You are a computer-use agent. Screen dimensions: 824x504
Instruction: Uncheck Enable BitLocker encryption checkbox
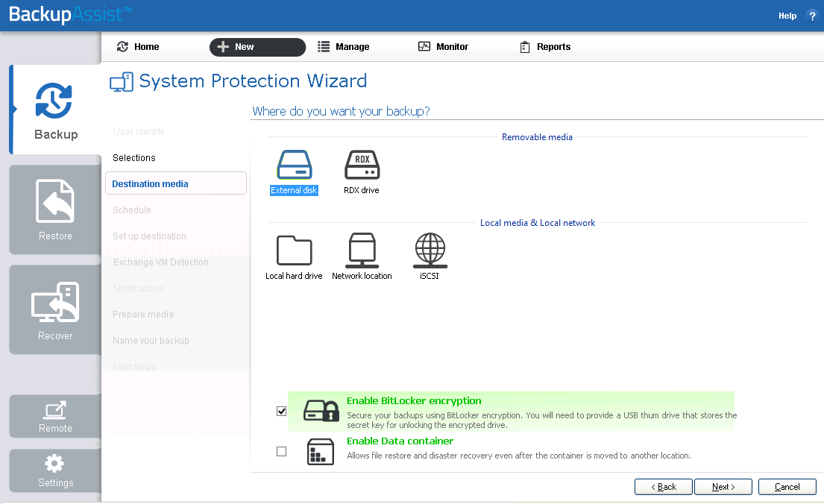click(x=282, y=411)
